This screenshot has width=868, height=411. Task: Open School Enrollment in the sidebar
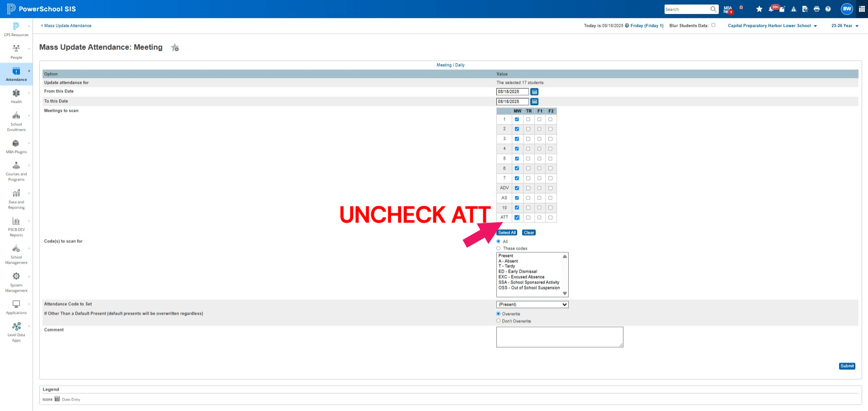(x=16, y=121)
